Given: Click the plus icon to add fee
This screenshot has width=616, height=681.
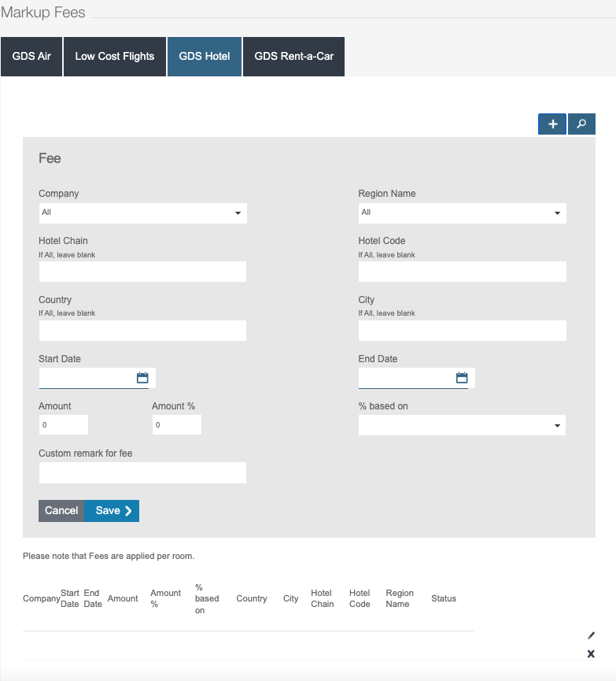Looking at the screenshot, I should tap(552, 124).
